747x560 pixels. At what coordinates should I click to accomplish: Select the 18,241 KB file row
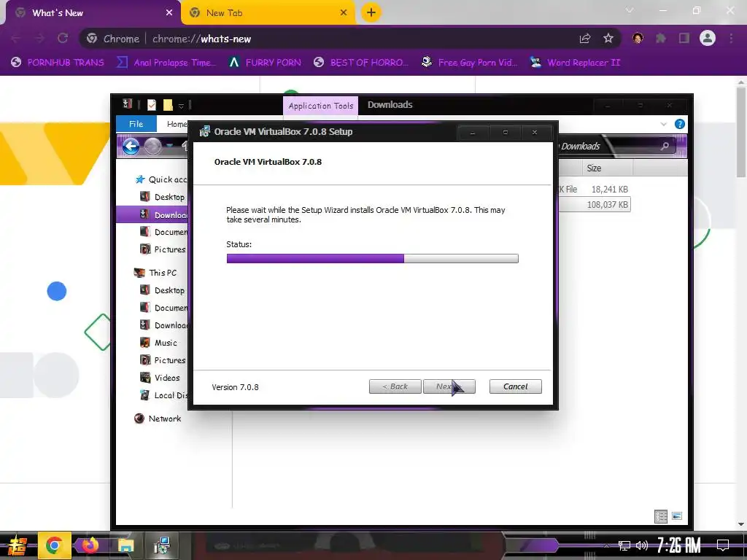[x=594, y=189]
